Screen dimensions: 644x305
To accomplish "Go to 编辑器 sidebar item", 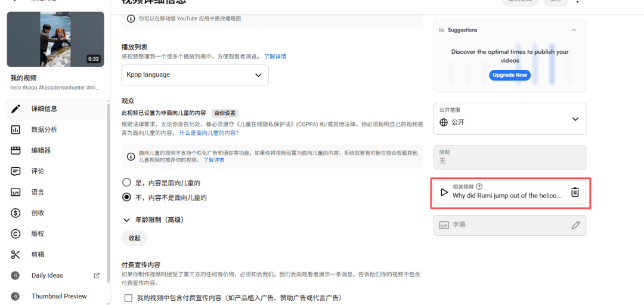I will coord(55,150).
